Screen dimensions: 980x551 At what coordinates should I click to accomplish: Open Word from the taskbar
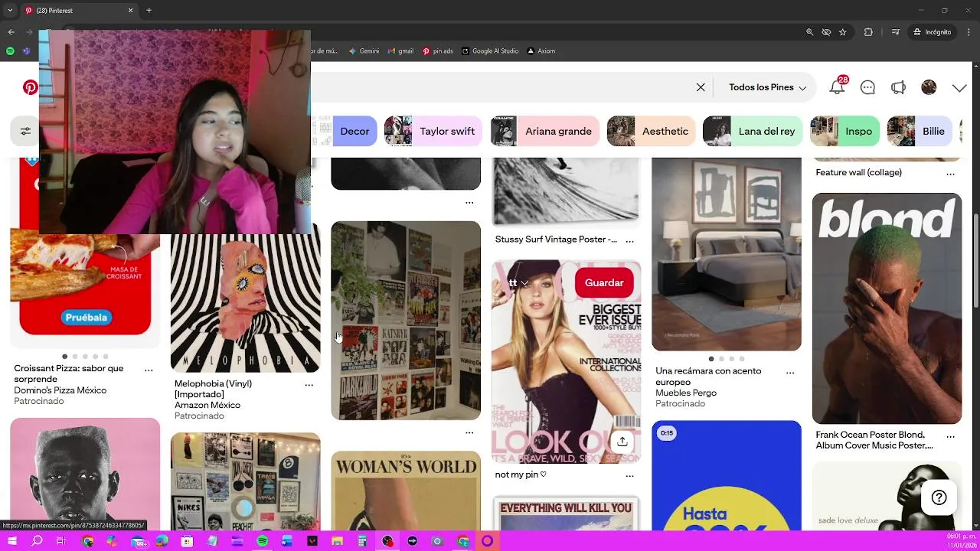[x=287, y=541]
